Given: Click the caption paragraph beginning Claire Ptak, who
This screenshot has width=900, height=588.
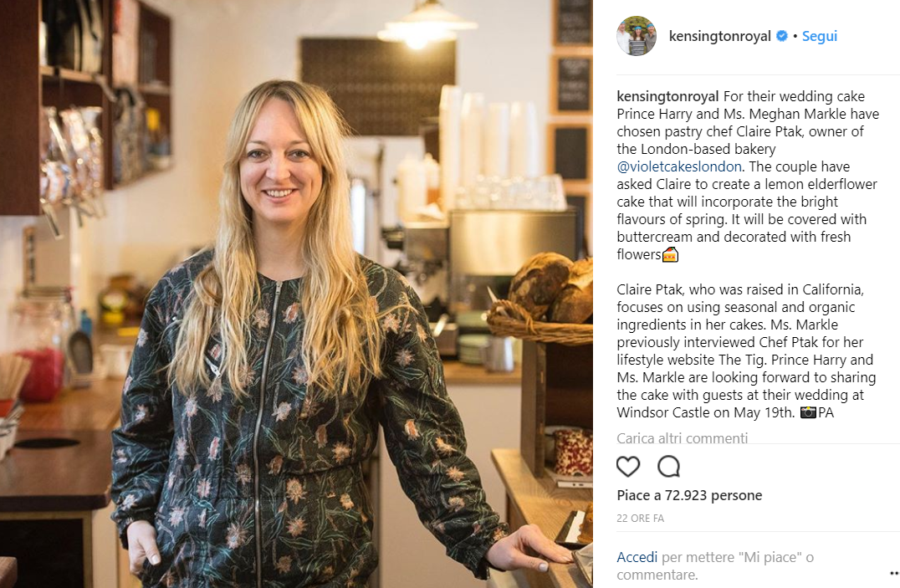Looking at the screenshot, I should (746, 350).
